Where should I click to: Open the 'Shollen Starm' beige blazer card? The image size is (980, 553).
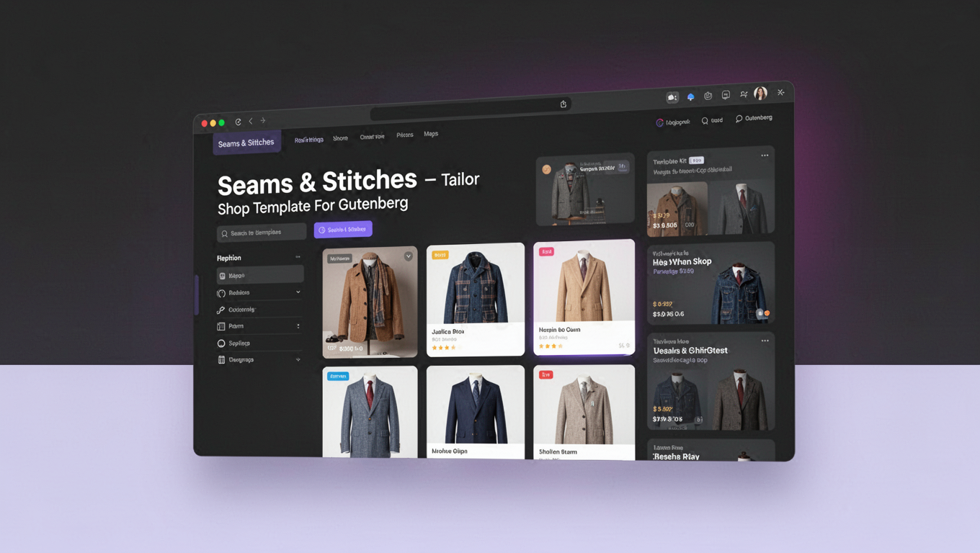584,411
